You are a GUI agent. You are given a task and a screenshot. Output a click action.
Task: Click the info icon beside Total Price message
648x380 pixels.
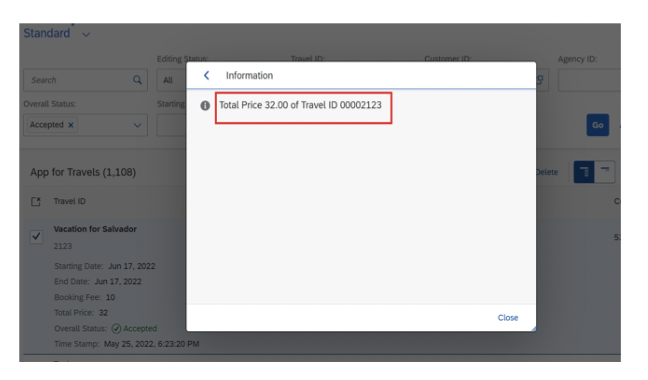point(205,106)
